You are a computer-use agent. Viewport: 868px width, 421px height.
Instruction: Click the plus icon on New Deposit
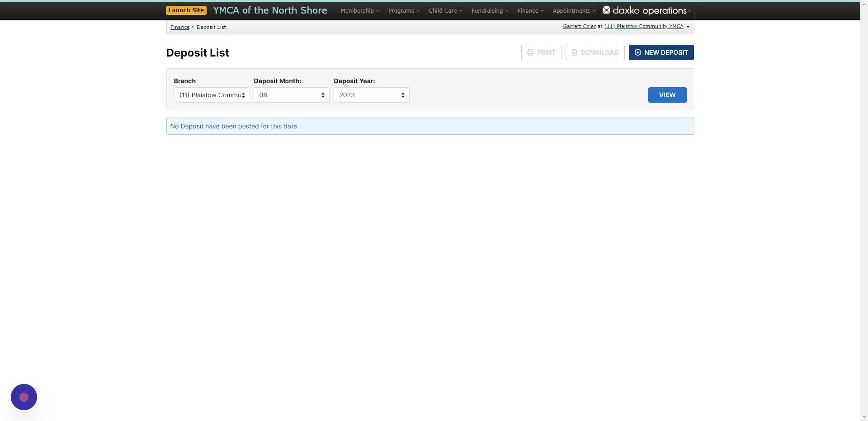click(638, 52)
